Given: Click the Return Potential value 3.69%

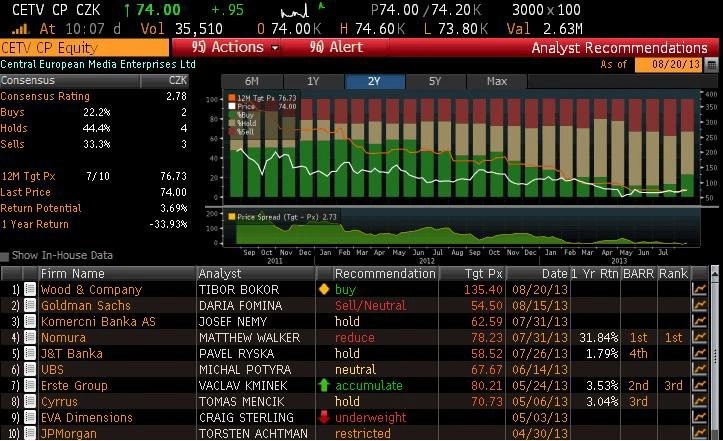Looking at the screenshot, I should [x=174, y=208].
